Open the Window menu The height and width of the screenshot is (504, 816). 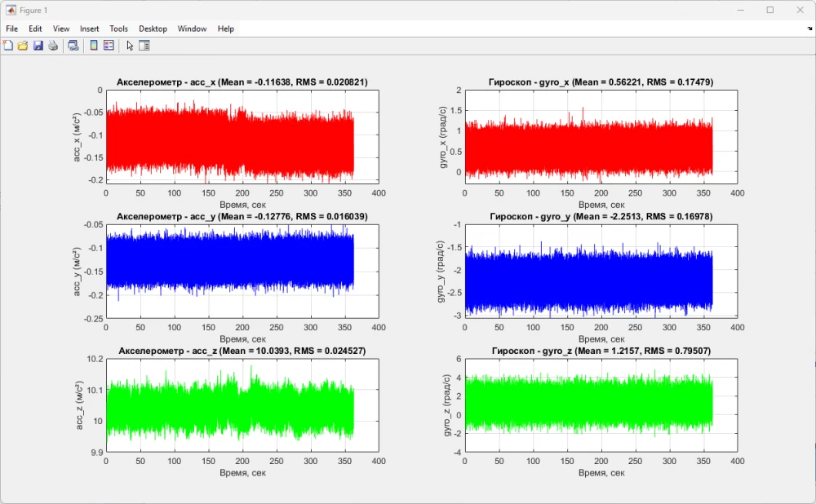(x=192, y=29)
